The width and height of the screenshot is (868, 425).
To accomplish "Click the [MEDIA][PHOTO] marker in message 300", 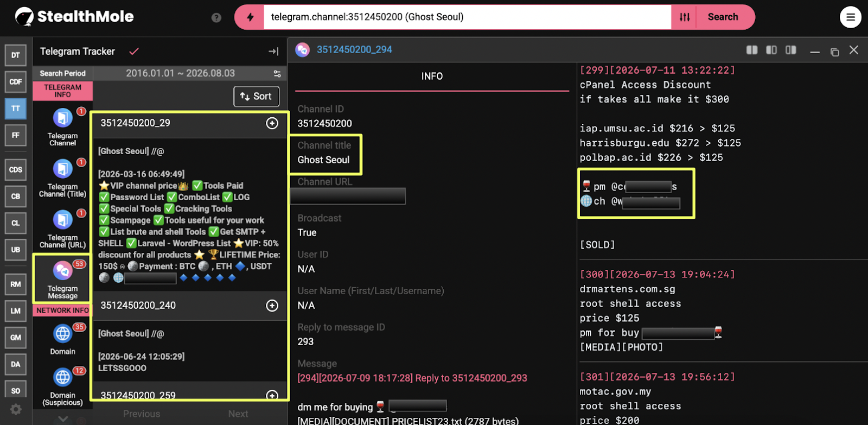I will tap(622, 347).
